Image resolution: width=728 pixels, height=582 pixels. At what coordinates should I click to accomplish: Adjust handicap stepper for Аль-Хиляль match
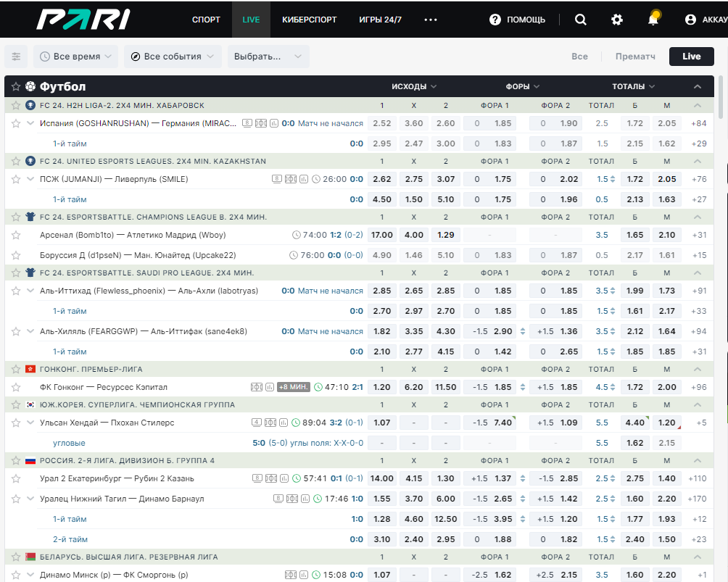tap(523, 331)
